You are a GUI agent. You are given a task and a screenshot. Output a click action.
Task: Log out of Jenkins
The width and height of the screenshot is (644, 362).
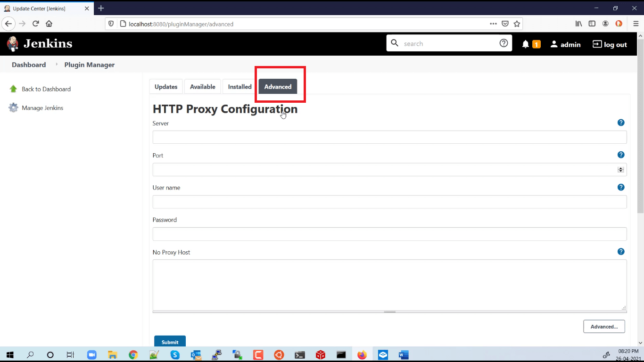[x=610, y=44]
